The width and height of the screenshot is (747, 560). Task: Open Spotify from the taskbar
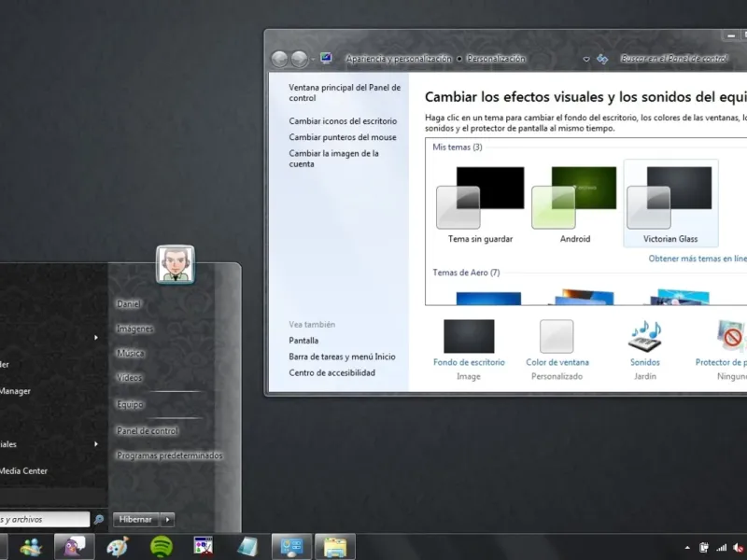pos(162,547)
